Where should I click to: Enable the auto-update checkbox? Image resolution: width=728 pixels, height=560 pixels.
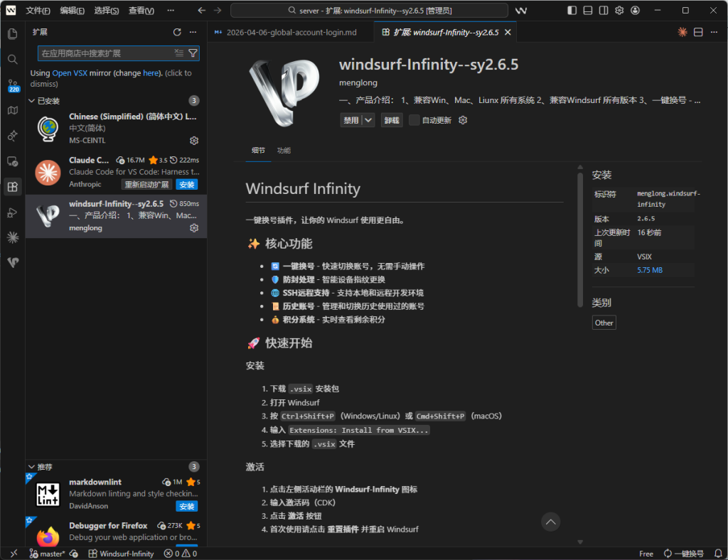(x=414, y=120)
